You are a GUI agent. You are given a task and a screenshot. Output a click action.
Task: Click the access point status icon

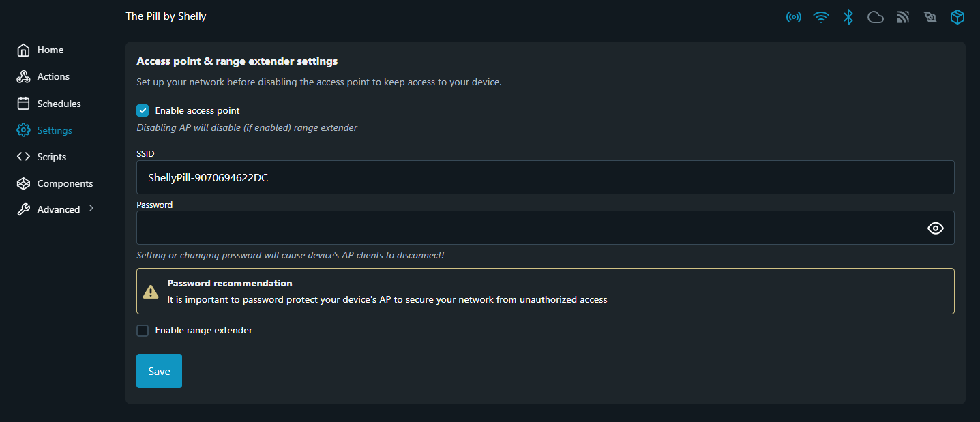(x=794, y=17)
